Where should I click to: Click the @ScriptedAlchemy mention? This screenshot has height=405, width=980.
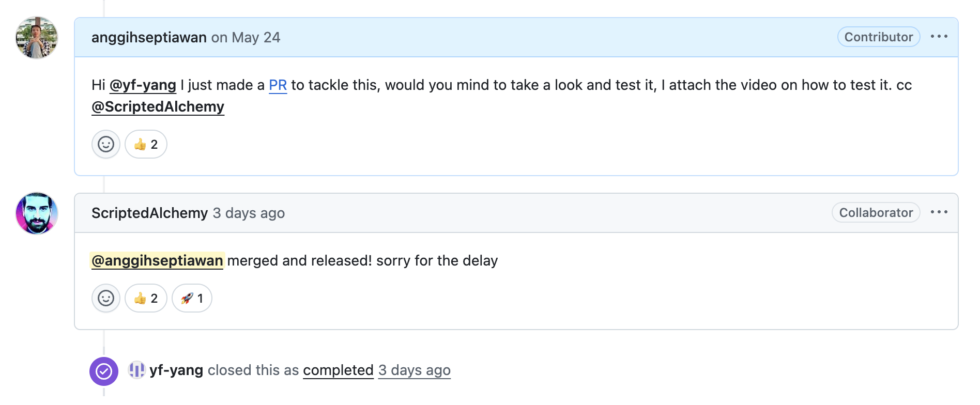click(158, 106)
